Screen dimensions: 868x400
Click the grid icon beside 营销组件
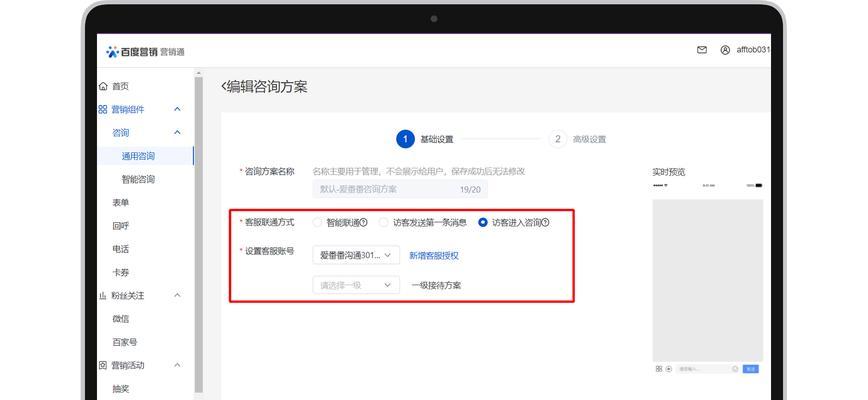pyautogui.click(x=103, y=110)
